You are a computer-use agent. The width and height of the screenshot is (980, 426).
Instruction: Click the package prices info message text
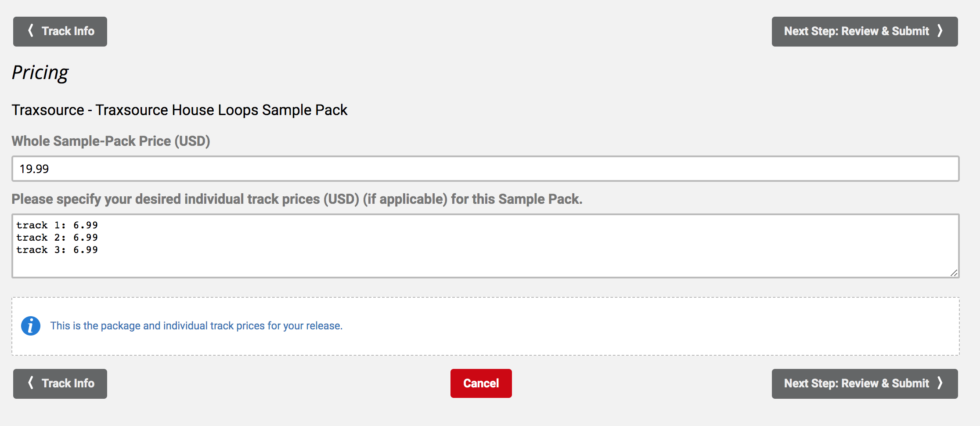[x=196, y=326]
